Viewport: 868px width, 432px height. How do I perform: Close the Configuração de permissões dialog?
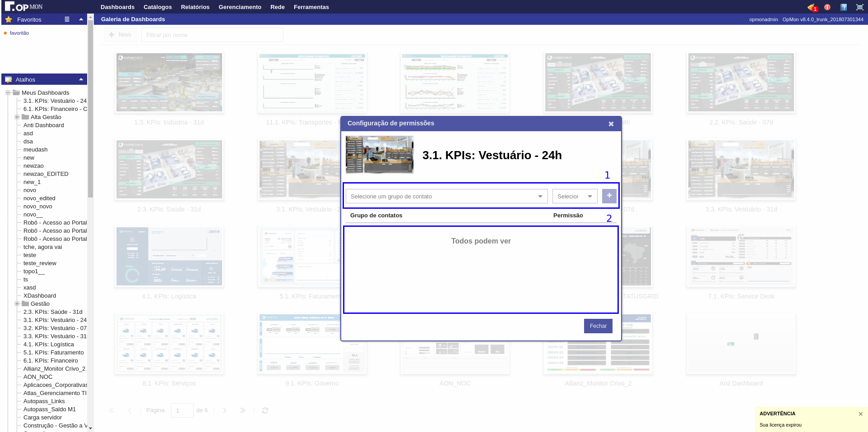point(611,124)
